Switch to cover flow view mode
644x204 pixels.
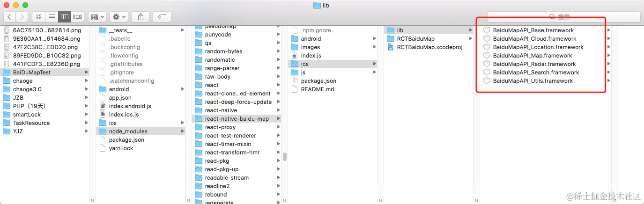click(x=78, y=17)
